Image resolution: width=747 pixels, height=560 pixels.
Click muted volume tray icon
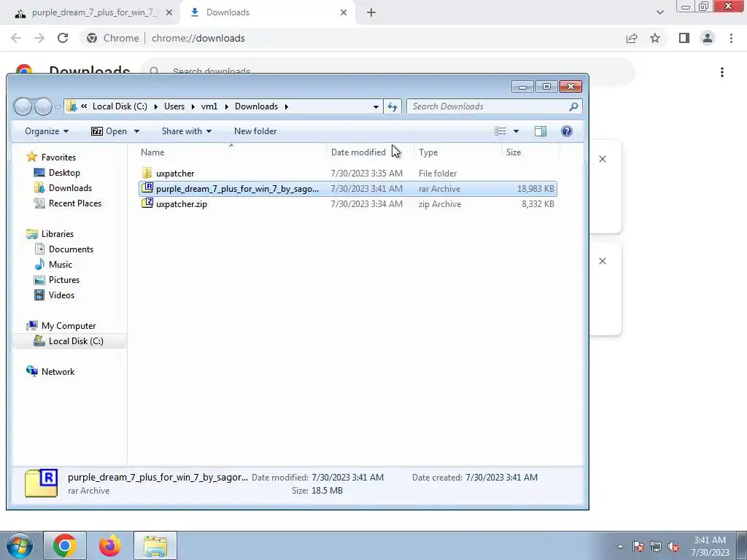point(673,546)
